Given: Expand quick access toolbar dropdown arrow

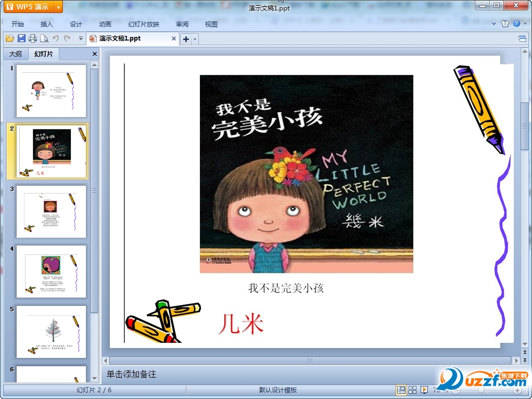Looking at the screenshot, I should click(x=81, y=38).
